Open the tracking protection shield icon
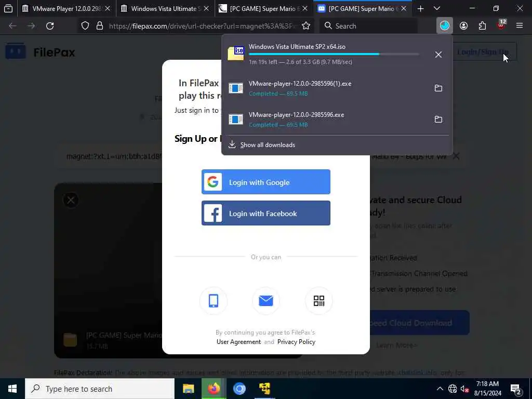 [x=85, y=26]
